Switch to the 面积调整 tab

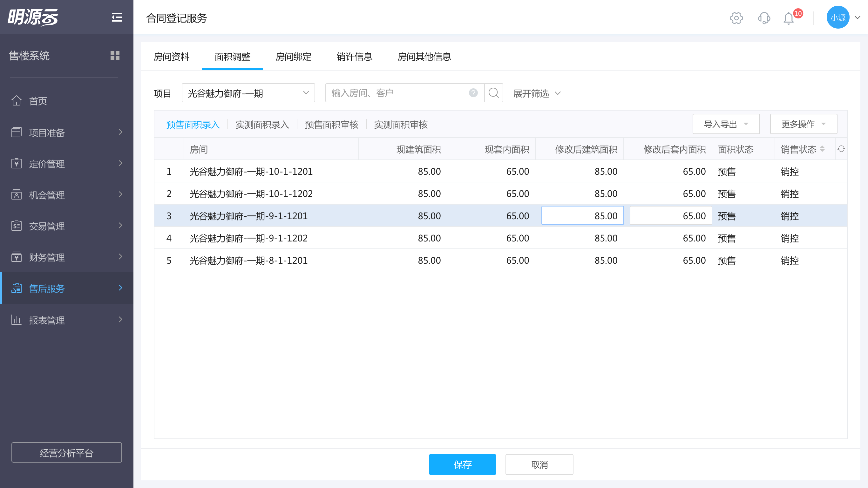[x=233, y=57]
